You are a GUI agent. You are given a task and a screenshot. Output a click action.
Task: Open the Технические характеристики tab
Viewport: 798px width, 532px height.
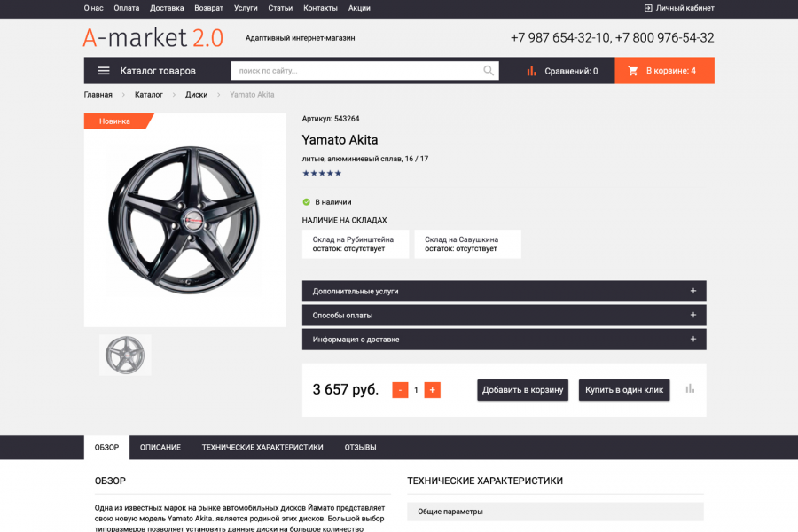(x=262, y=448)
